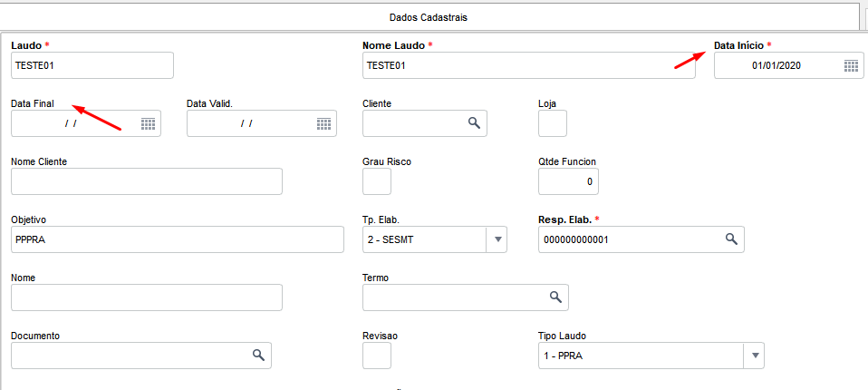Click the 'Revisao' field label
The width and height of the screenshot is (868, 390).
click(x=381, y=336)
